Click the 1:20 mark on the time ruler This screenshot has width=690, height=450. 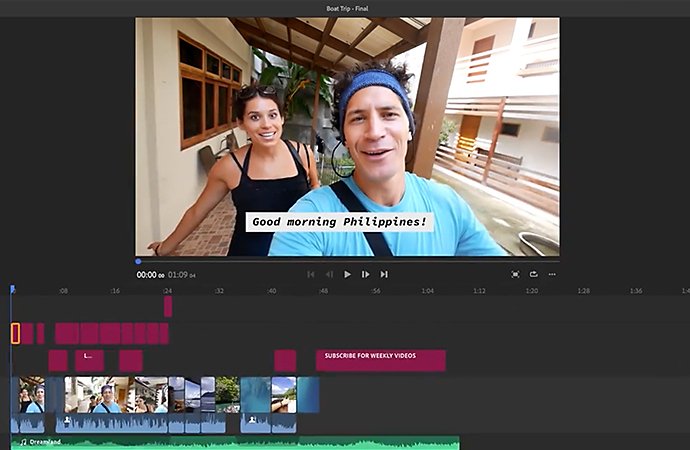click(x=532, y=291)
